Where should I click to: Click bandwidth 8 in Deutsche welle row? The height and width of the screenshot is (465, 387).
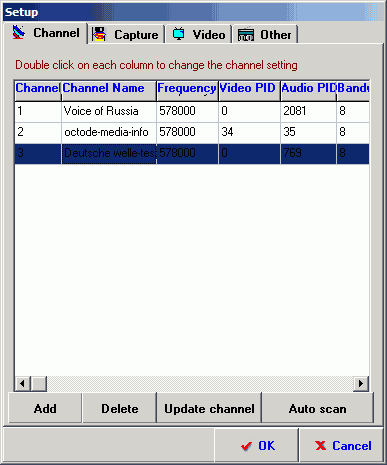(x=353, y=153)
